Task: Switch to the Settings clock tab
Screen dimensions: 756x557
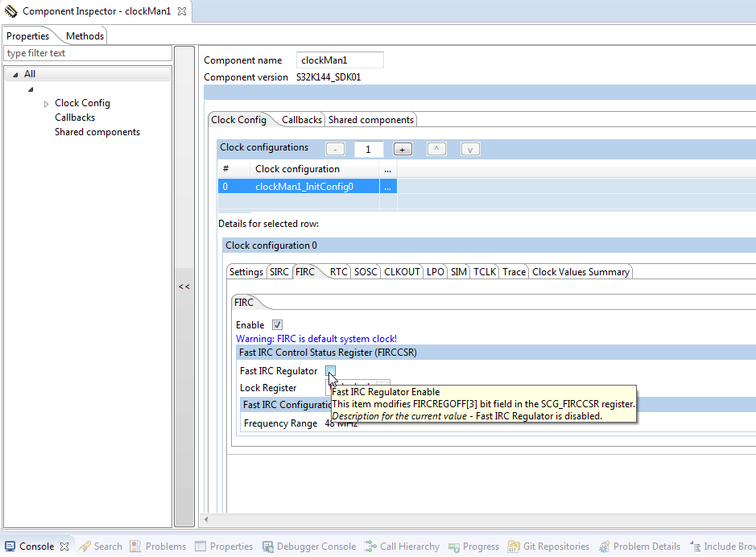Action: point(246,272)
